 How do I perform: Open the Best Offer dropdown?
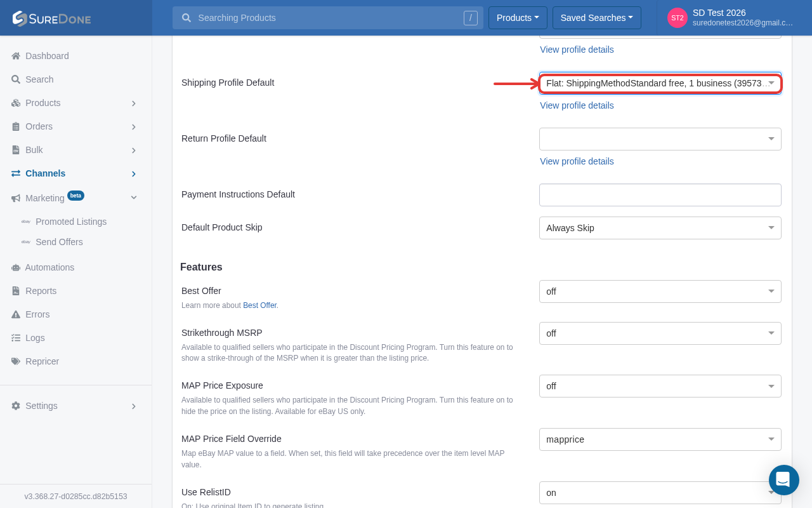point(660,291)
